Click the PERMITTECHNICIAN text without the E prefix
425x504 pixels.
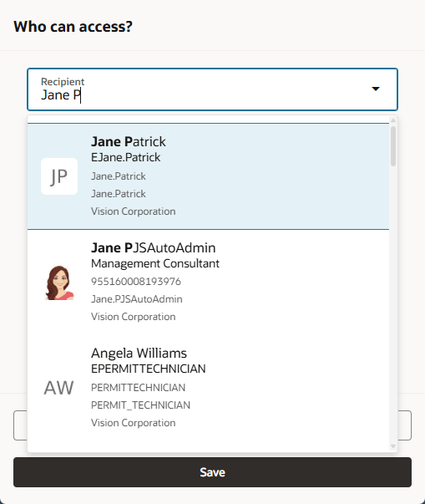coord(139,388)
